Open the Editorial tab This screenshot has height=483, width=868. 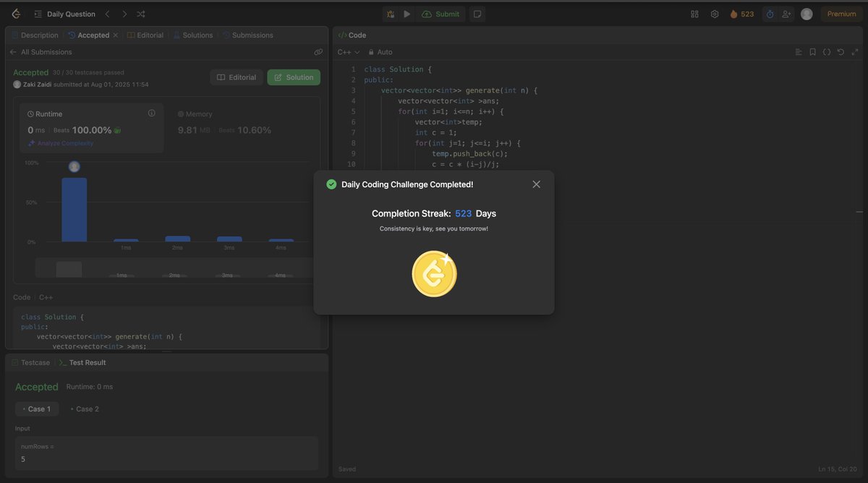coord(145,35)
